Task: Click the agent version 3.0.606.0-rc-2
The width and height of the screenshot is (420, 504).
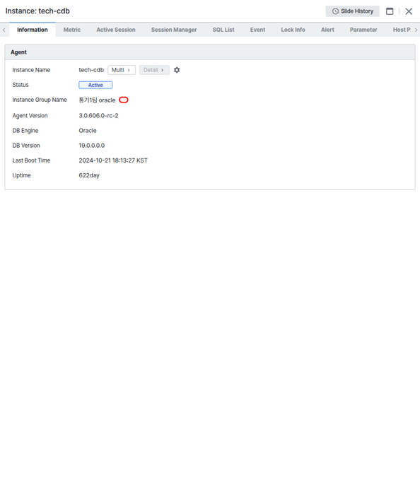Action: [98, 116]
